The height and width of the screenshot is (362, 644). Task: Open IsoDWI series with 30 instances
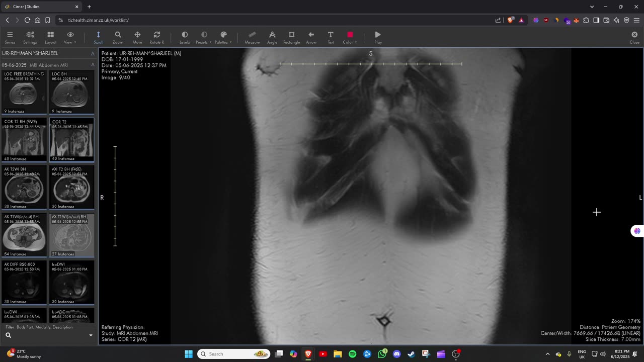pyautogui.click(x=71, y=283)
